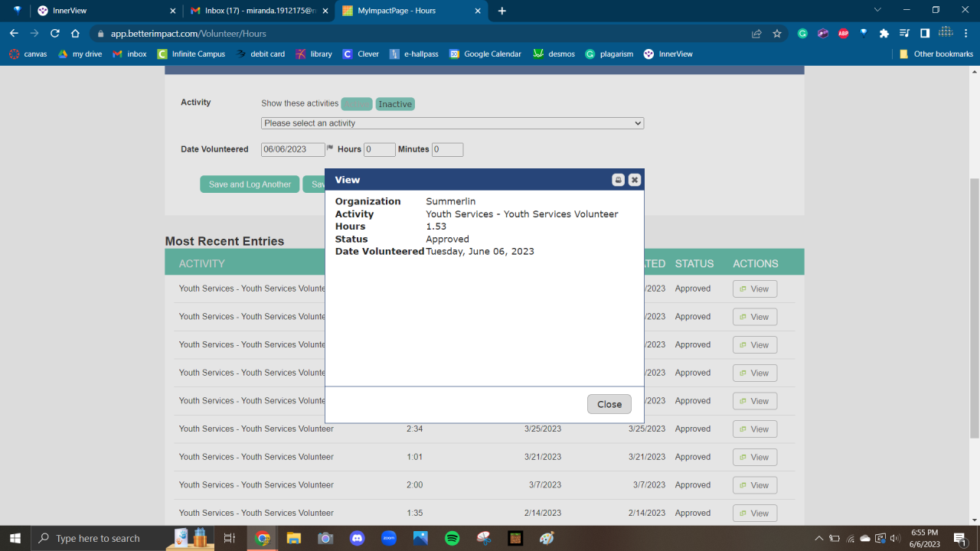Click the Close button in View dialog
The width and height of the screenshot is (980, 551).
coord(609,404)
